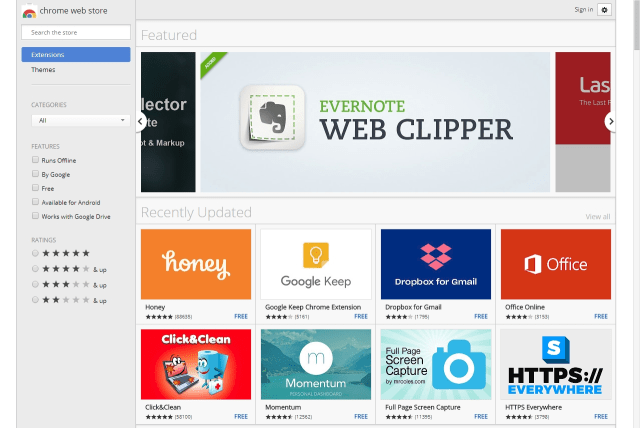Check the By Google filter
Screen dimensions: 640x428
pyautogui.click(x=36, y=174)
